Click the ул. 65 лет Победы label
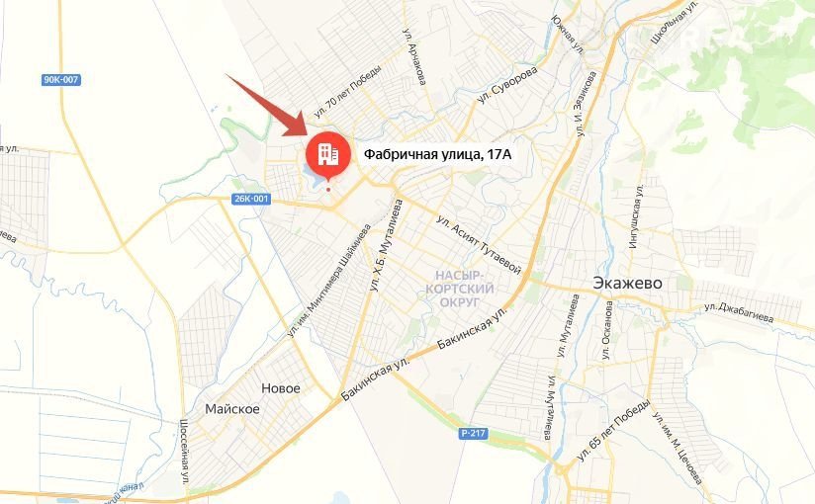815x504 pixels. coord(613,430)
